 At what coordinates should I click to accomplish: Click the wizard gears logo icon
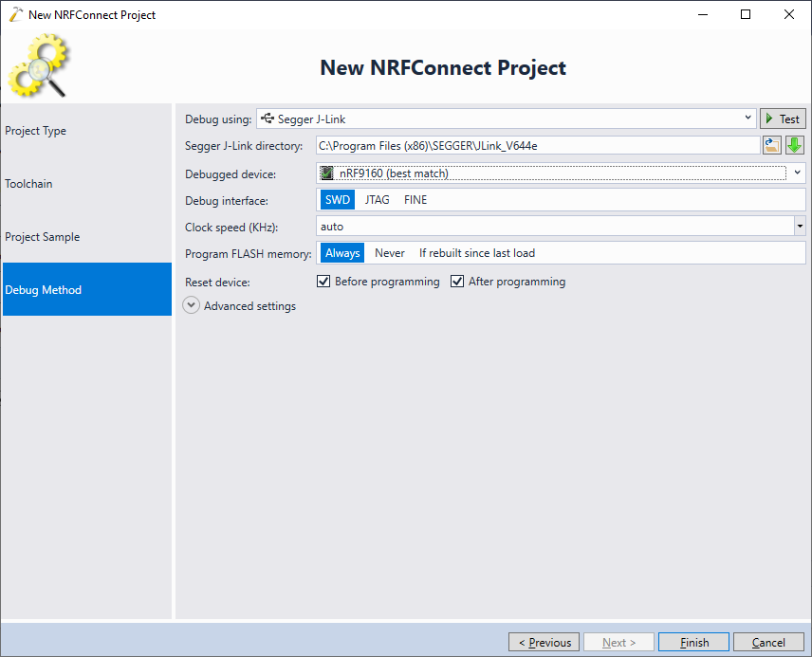[x=38, y=65]
